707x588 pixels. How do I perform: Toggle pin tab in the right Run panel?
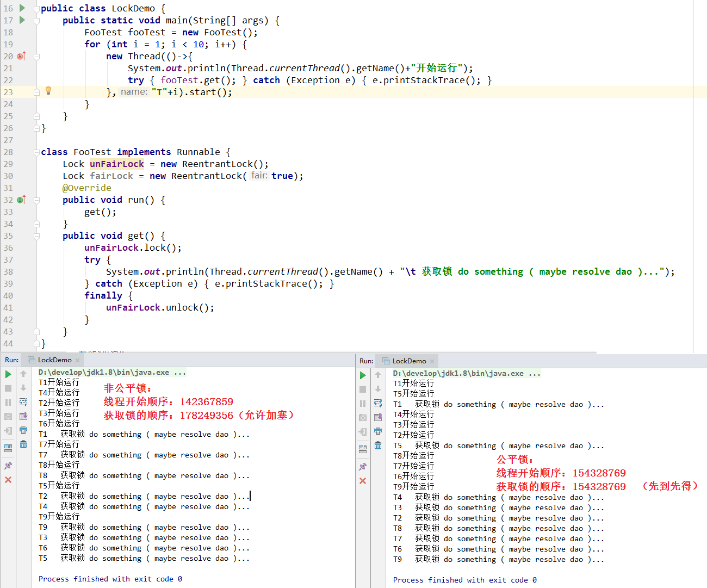click(x=363, y=467)
